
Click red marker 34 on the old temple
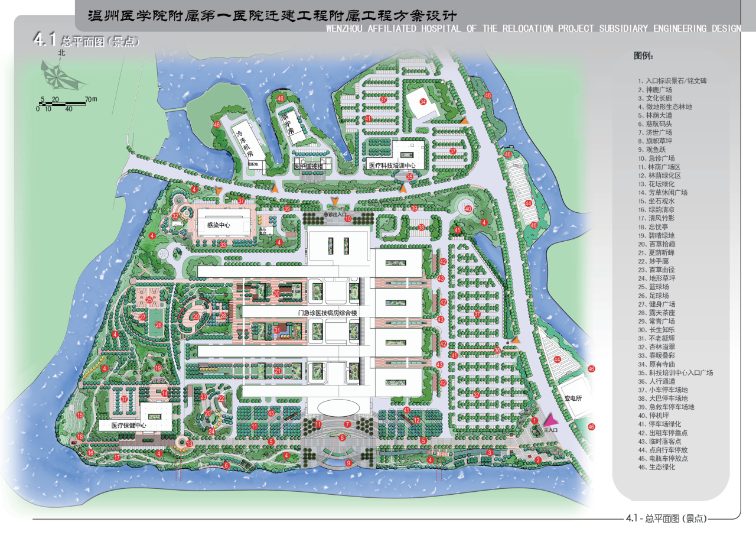point(423,101)
